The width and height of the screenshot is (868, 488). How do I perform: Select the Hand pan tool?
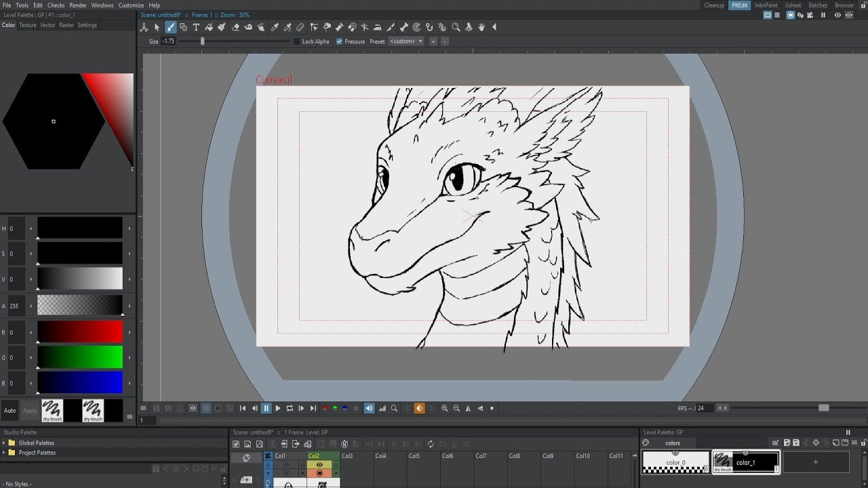[x=481, y=27]
